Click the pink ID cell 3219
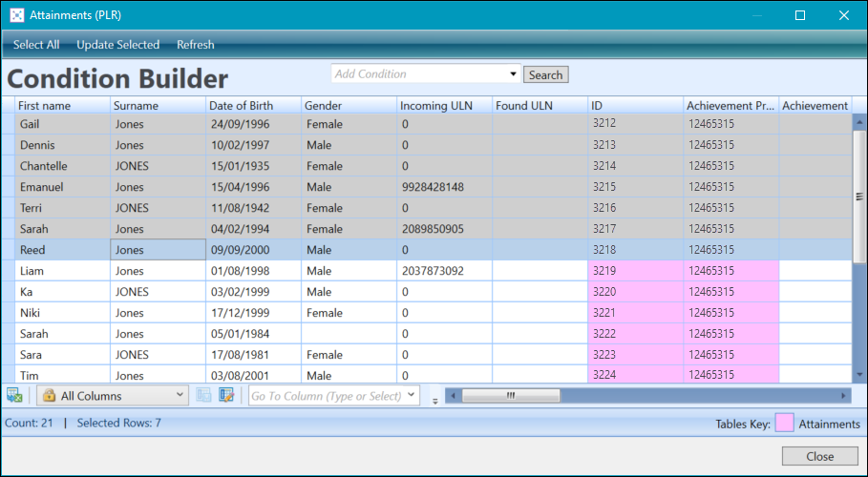This screenshot has width=868, height=477. [636, 271]
